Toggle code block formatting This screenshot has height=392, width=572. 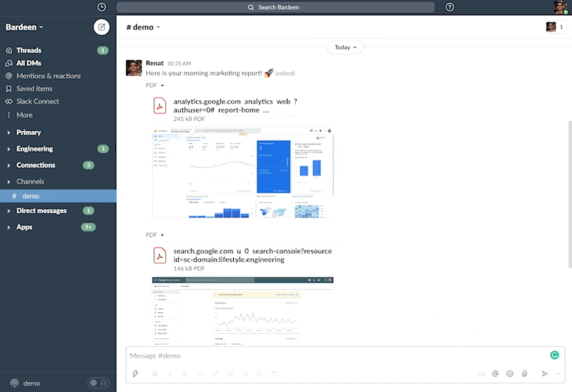click(x=275, y=373)
